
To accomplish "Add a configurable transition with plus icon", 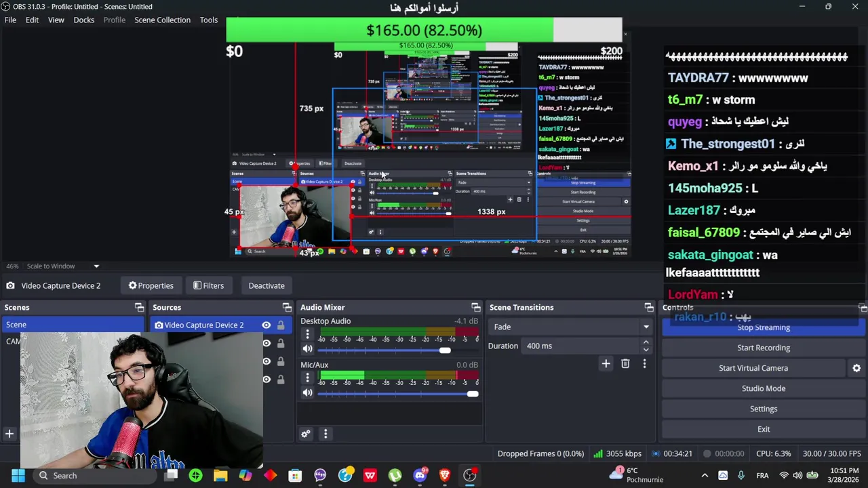I will pyautogui.click(x=606, y=364).
